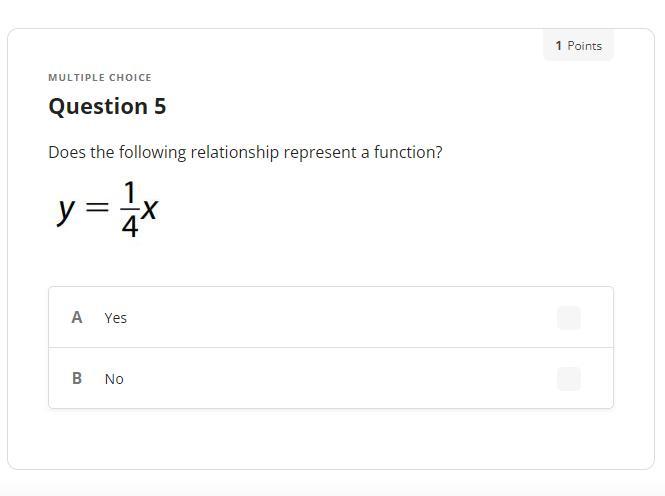The height and width of the screenshot is (496, 665).
Task: Check the box for answer B
Action: 568,379
